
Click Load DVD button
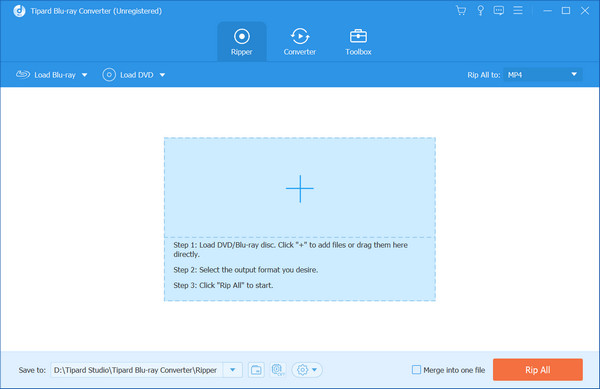tap(128, 75)
